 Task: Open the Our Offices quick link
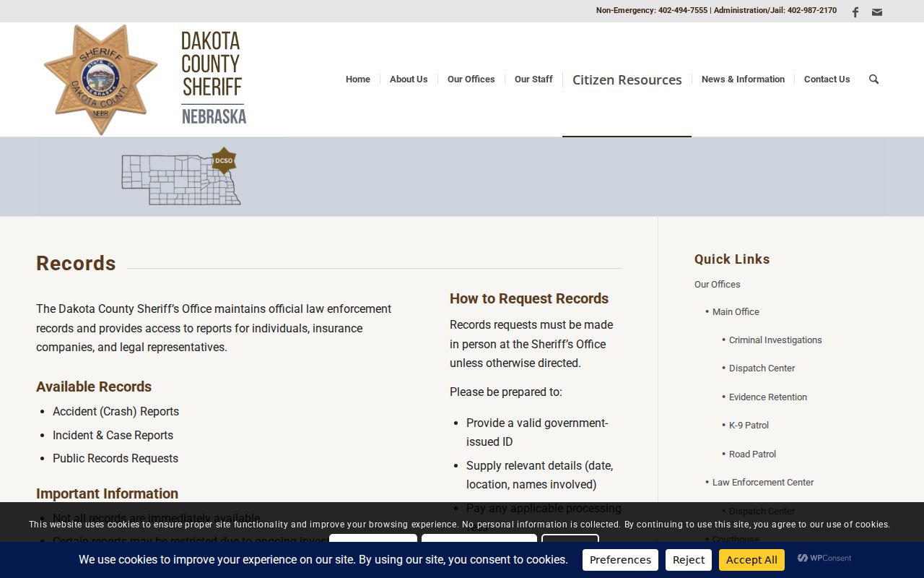click(718, 285)
